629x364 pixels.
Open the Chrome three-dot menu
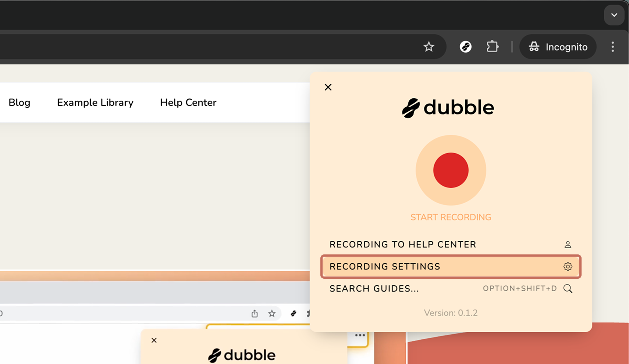(613, 47)
